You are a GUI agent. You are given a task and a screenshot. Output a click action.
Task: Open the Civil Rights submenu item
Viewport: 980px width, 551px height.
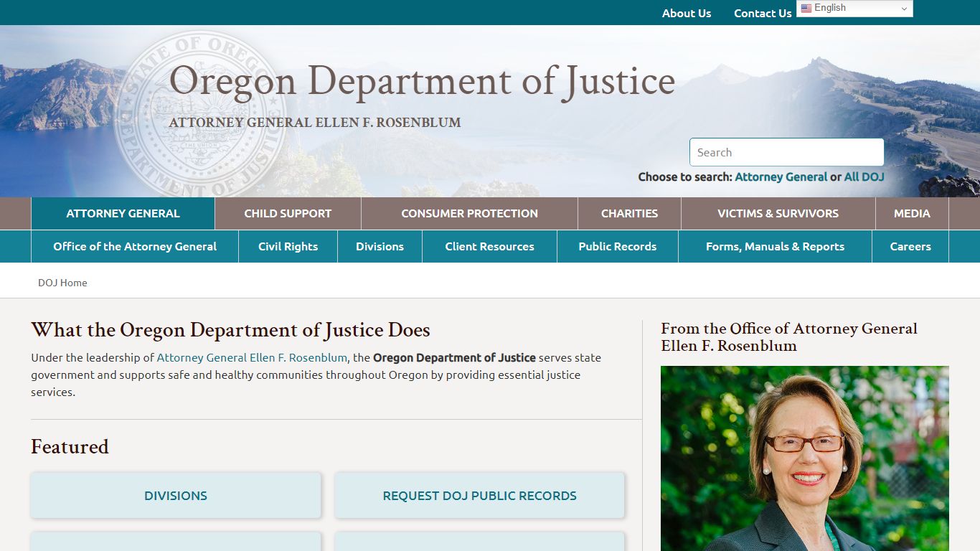click(288, 246)
